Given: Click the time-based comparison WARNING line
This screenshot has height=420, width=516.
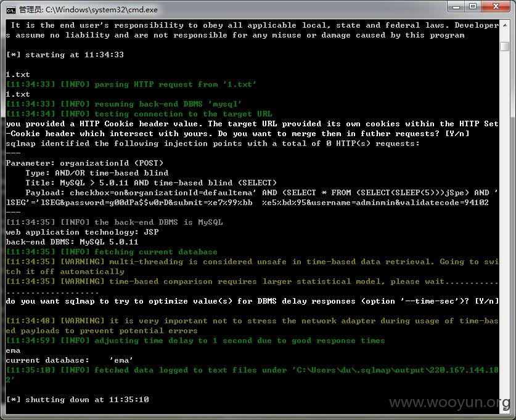Looking at the screenshot, I should click(x=252, y=286).
